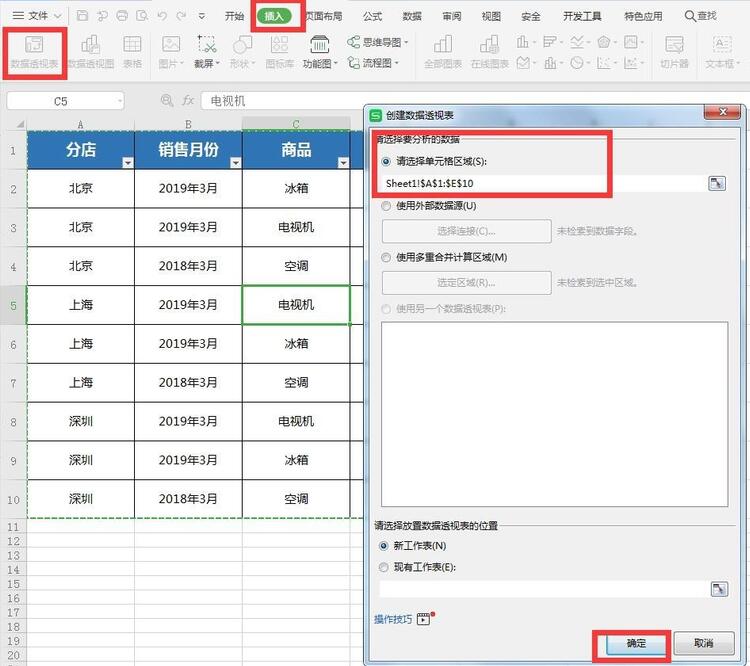Image resolution: width=750 pixels, height=666 pixels.
Task: Open All Charts (全部图表)
Action: point(443,52)
